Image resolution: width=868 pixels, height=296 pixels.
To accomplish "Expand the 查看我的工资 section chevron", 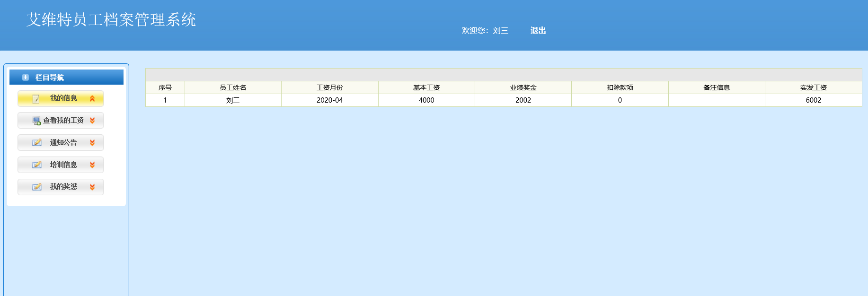I will coord(92,121).
